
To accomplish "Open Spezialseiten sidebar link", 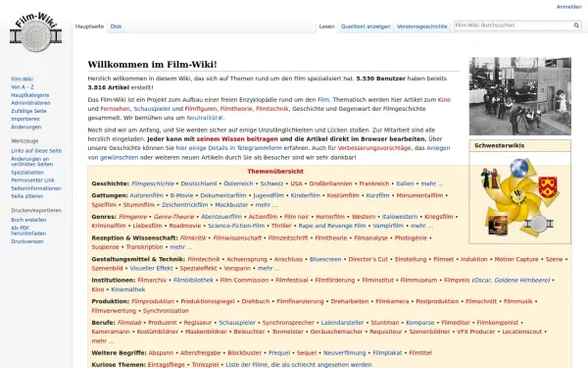I will [x=27, y=173].
